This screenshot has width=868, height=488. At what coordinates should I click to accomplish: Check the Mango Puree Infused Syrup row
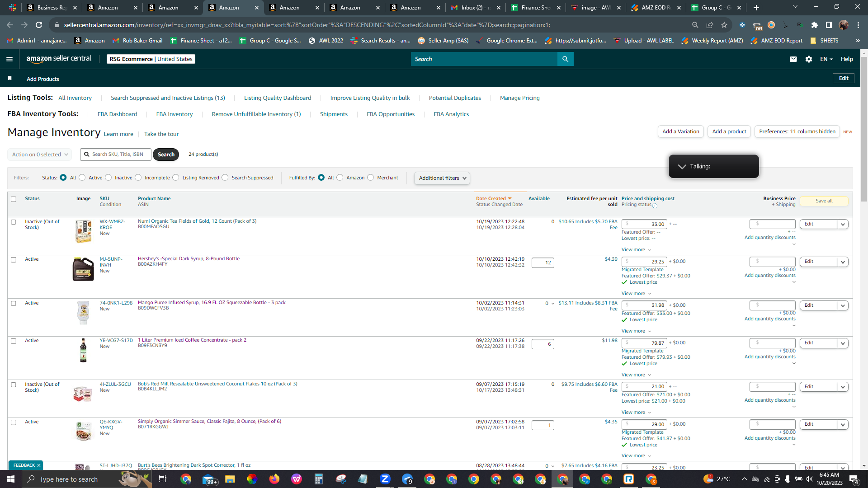point(14,304)
